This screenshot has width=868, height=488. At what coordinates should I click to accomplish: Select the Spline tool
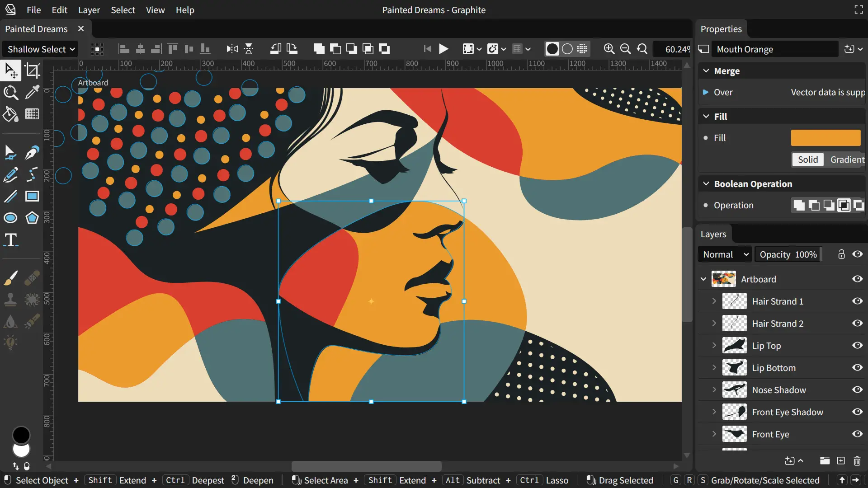coord(32,174)
